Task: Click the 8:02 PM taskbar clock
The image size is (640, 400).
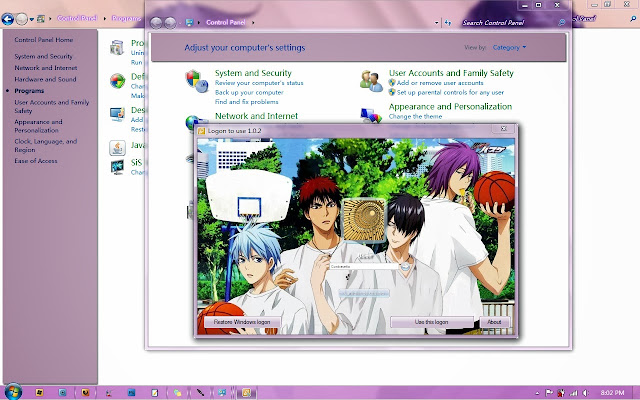Action: click(x=612, y=393)
